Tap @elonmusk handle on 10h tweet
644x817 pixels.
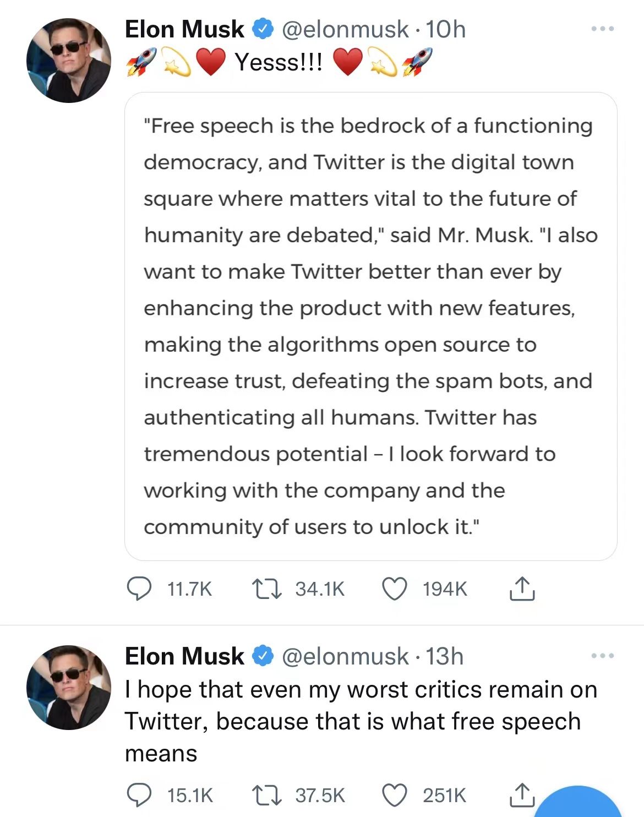[345, 29]
